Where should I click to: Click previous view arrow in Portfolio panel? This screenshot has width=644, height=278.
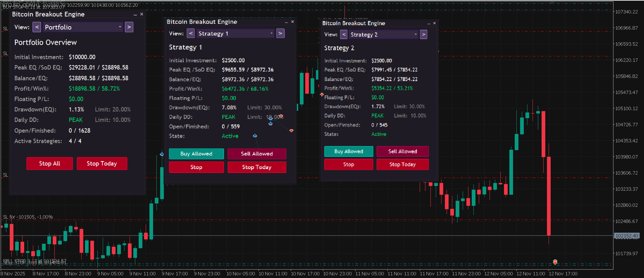tap(37, 27)
